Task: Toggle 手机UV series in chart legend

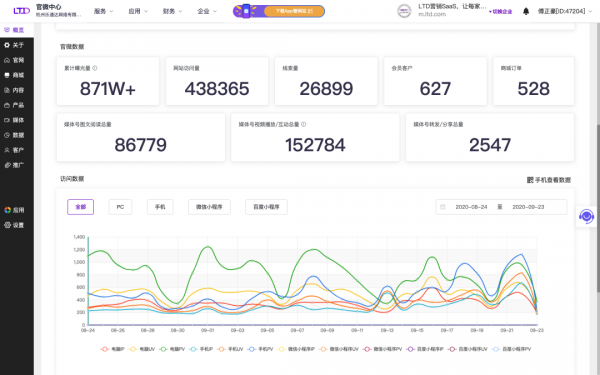Action: [230, 349]
